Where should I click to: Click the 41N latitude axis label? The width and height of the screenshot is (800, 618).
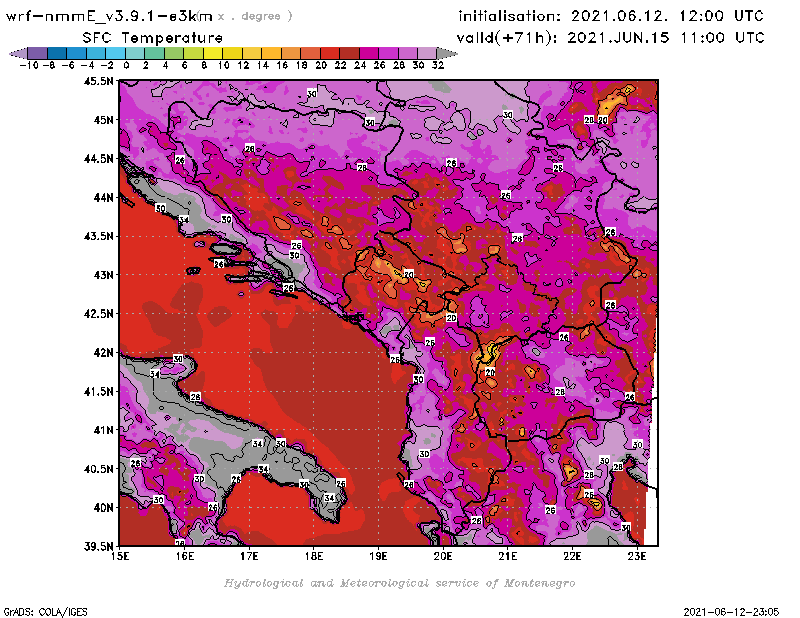(x=104, y=430)
